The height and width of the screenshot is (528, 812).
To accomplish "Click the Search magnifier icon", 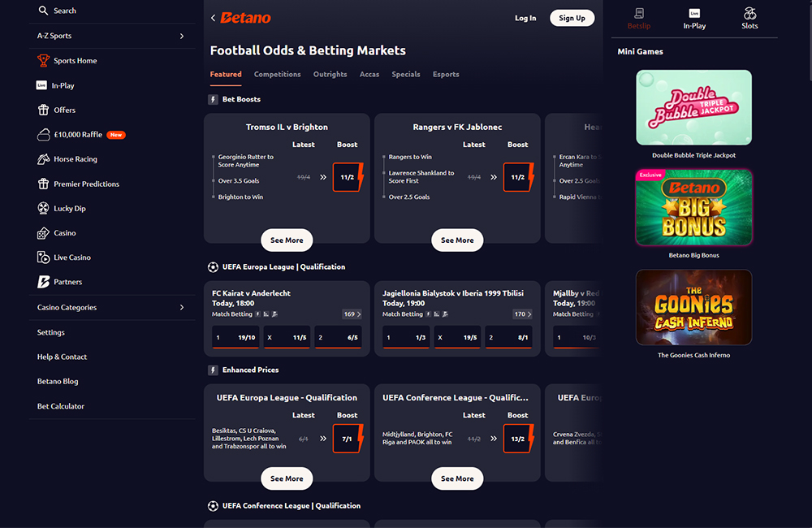I will pyautogui.click(x=44, y=11).
